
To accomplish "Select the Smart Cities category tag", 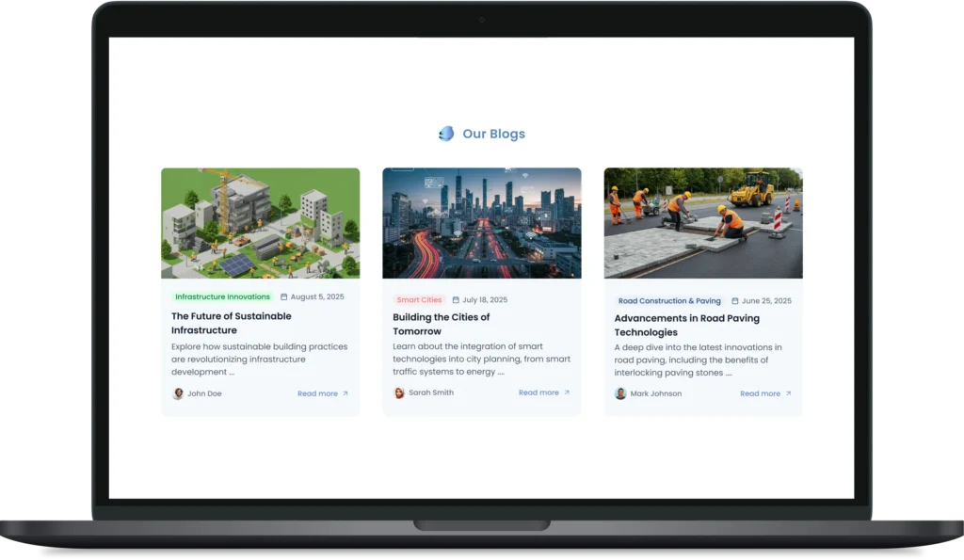I will click(x=419, y=300).
